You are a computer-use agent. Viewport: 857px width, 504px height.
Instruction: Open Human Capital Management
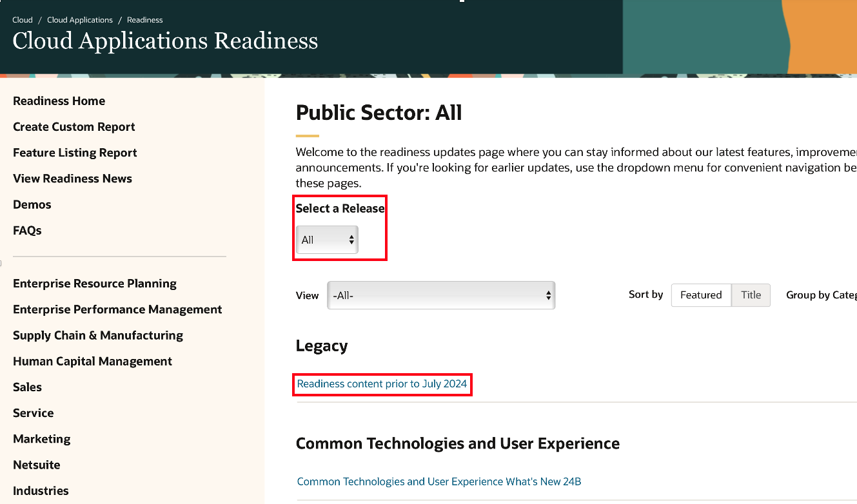(x=92, y=361)
